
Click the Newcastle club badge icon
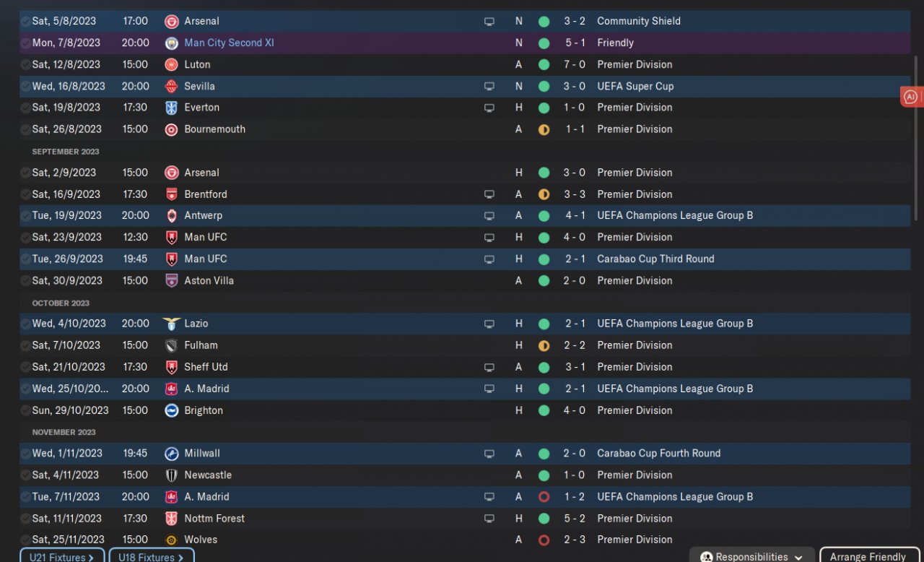coord(171,475)
